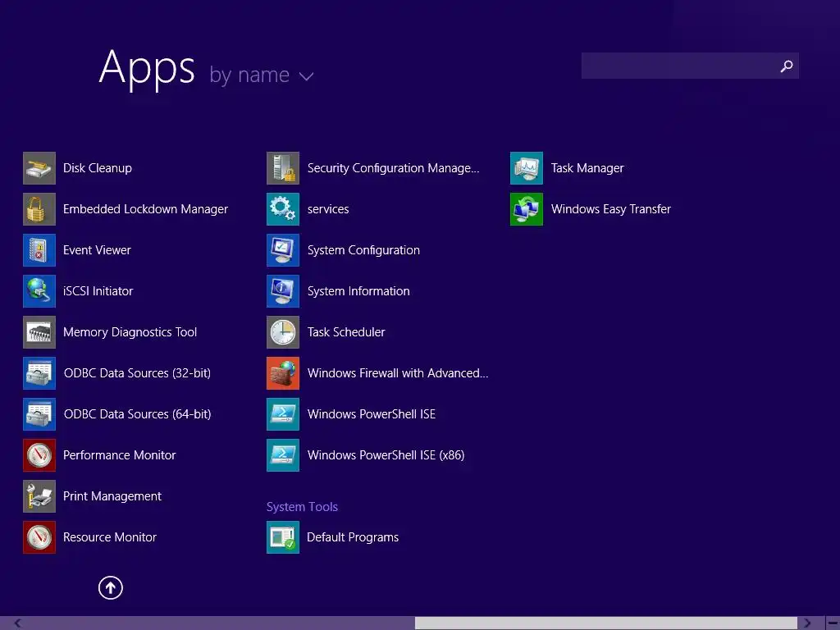
Task: Click the iSCSI Initiator globe icon
Action: pos(39,291)
